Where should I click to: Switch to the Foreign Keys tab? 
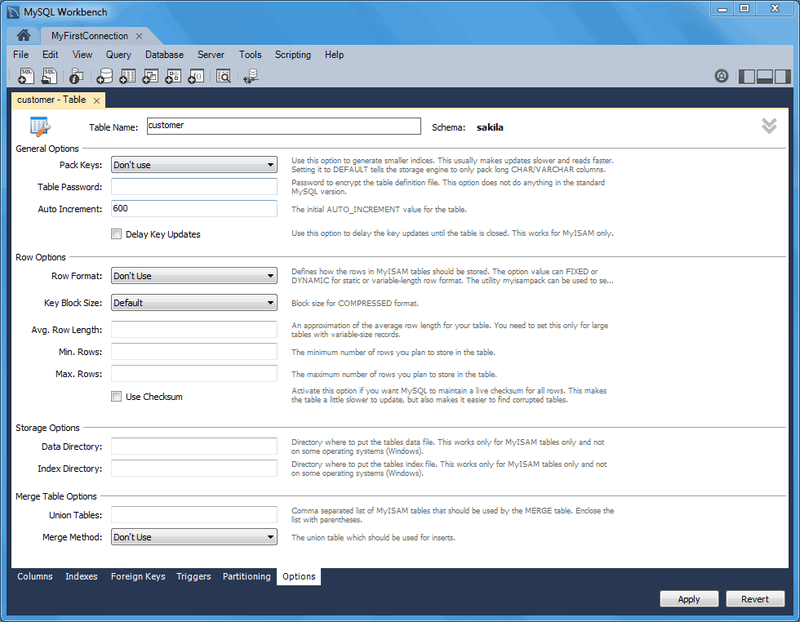point(138,576)
